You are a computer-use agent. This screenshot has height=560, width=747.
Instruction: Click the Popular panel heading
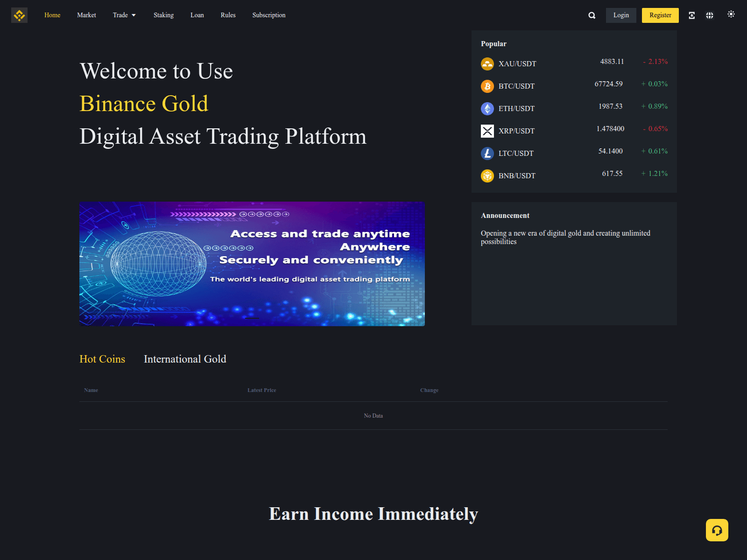pyautogui.click(x=493, y=44)
